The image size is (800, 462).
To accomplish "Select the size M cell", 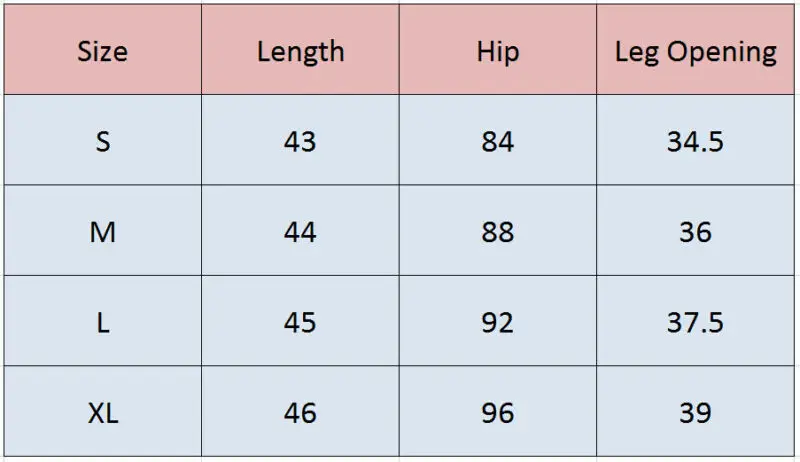I will (x=102, y=232).
